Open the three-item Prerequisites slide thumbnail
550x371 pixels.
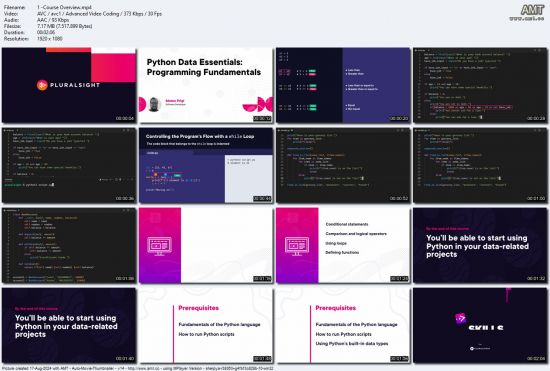pos(343,325)
